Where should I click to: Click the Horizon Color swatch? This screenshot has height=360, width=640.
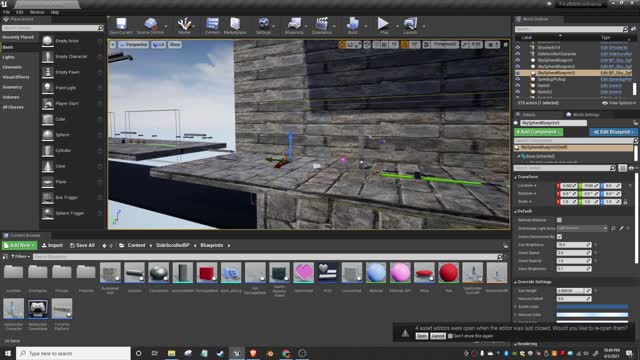click(x=592, y=315)
